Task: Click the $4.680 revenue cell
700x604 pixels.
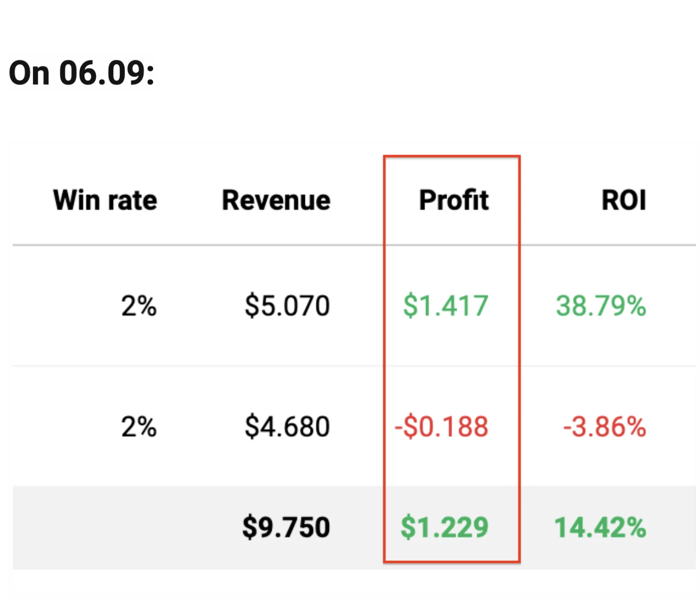Action: (287, 427)
